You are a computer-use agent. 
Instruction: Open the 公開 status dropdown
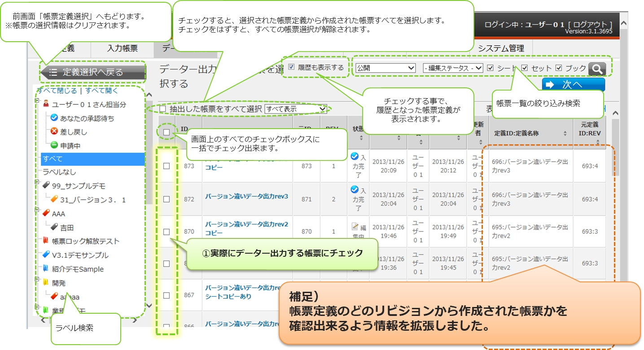pyautogui.click(x=386, y=68)
